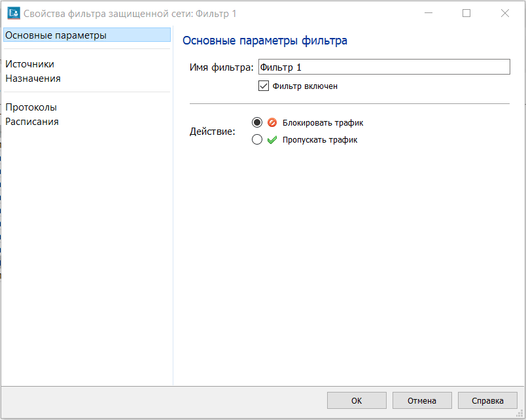526x420 pixels.
Task: Minimize the filter properties window
Action: click(x=429, y=13)
